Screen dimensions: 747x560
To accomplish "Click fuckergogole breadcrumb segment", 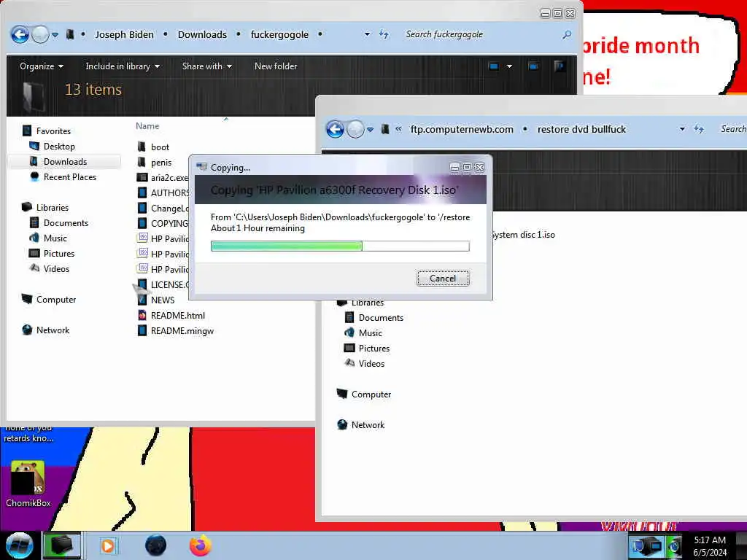I will click(279, 34).
